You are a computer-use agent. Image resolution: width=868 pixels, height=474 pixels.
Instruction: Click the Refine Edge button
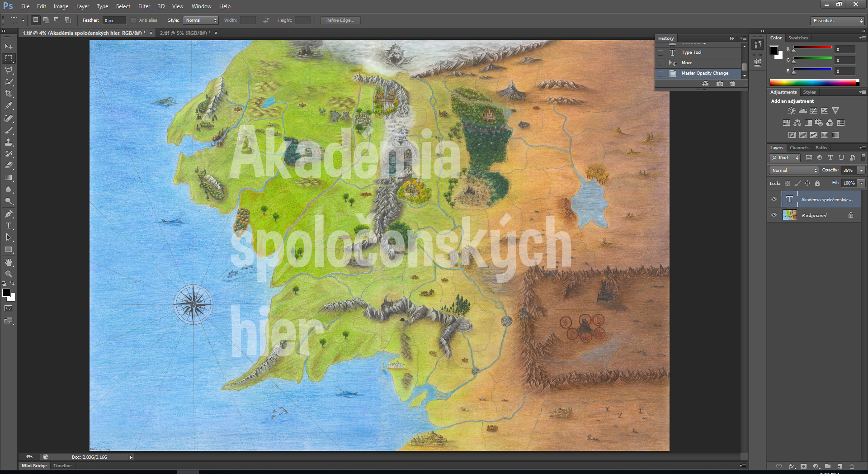tap(340, 20)
